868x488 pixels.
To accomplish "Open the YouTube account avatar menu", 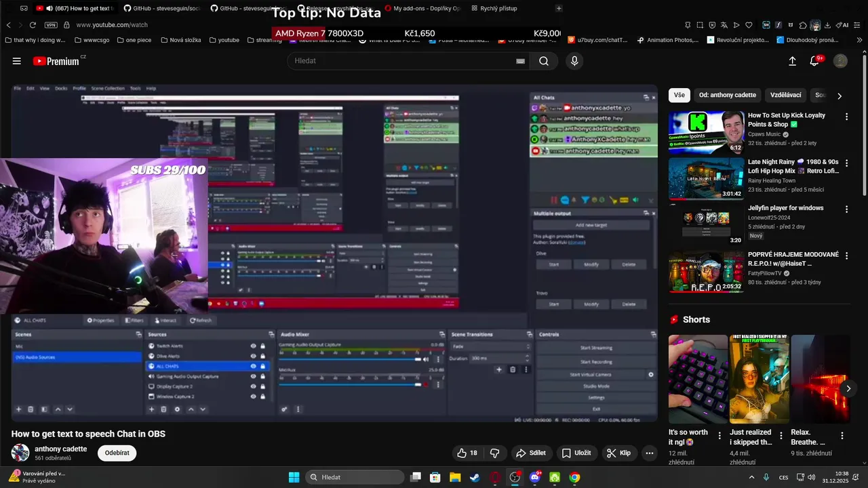I will (x=840, y=61).
